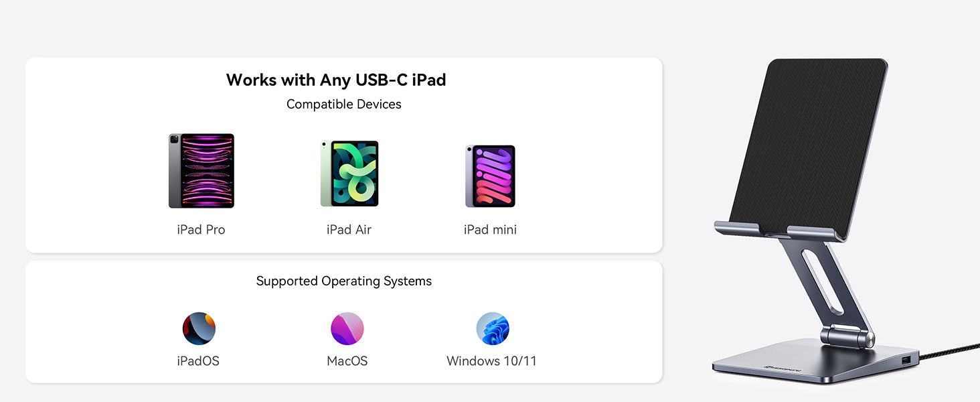Click the iPad Pro device image
980x402 pixels.
point(201,171)
